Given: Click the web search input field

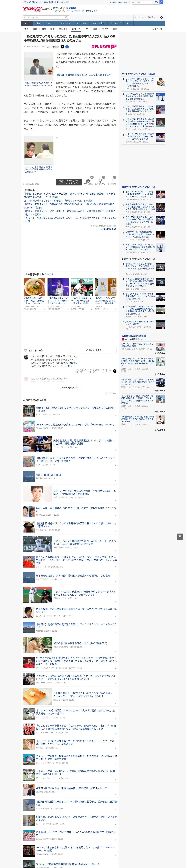Looking at the screenshot, I should 142,2.
